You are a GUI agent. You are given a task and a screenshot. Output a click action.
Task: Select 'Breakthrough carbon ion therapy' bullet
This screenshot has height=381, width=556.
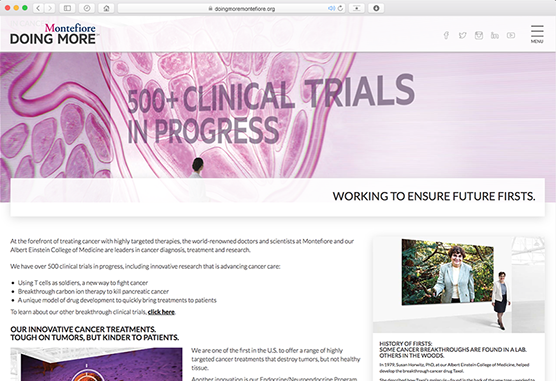93,292
